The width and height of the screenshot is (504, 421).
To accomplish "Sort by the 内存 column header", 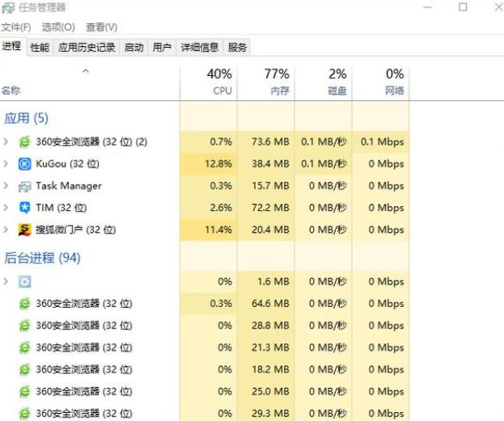I will [266, 83].
